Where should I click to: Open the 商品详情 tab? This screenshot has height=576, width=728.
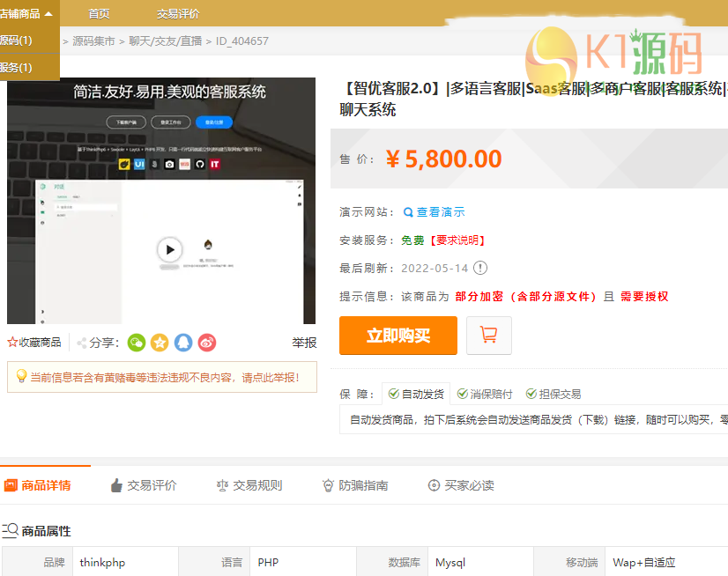(38, 485)
